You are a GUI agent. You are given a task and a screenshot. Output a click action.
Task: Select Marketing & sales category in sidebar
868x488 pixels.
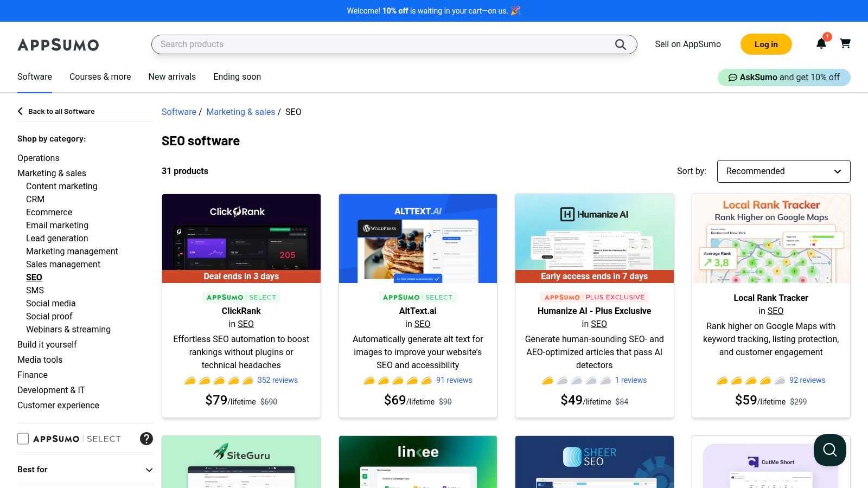point(52,173)
